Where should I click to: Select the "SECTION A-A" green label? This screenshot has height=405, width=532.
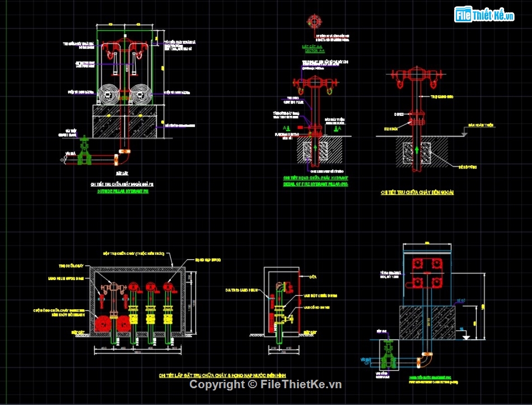(313, 50)
